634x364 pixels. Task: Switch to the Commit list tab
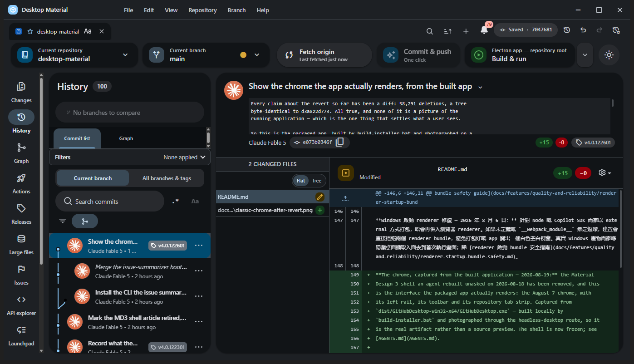77,138
